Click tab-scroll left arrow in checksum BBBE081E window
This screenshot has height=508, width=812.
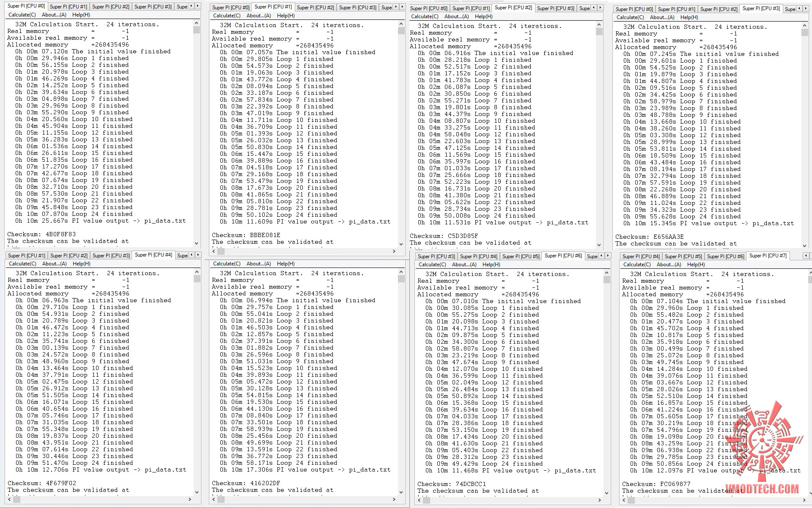pyautogui.click(x=395, y=7)
